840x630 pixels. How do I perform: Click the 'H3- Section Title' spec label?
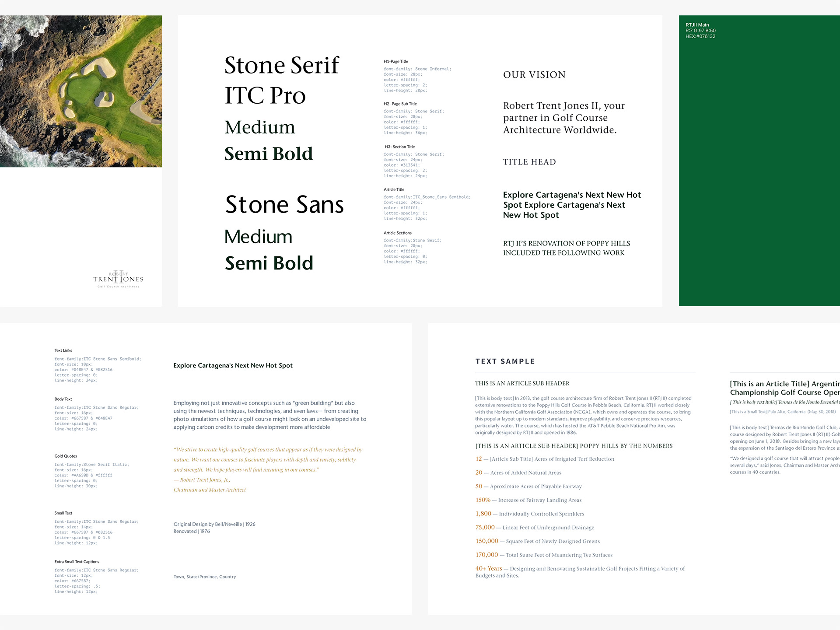400,147
